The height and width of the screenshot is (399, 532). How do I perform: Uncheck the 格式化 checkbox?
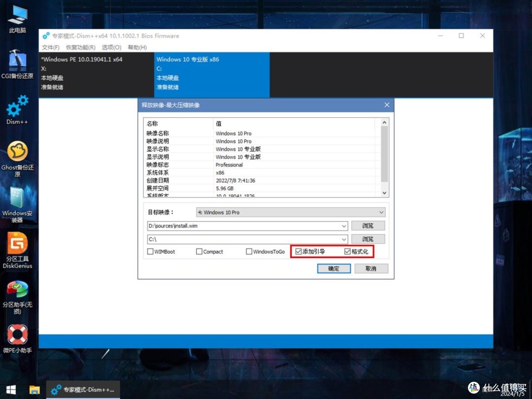click(347, 251)
